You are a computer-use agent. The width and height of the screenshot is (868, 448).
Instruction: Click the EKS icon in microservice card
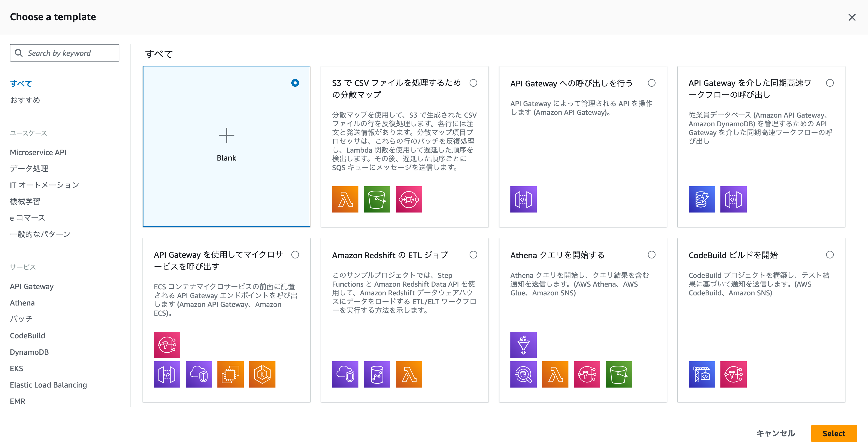click(x=262, y=374)
